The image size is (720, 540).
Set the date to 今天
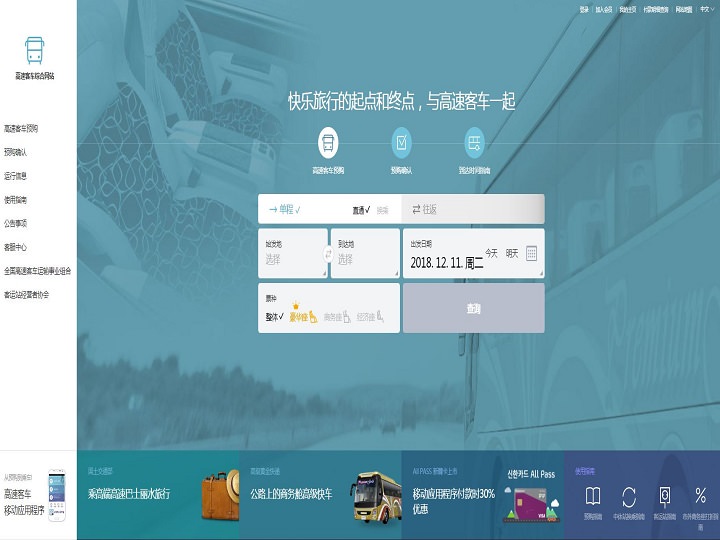[491, 253]
